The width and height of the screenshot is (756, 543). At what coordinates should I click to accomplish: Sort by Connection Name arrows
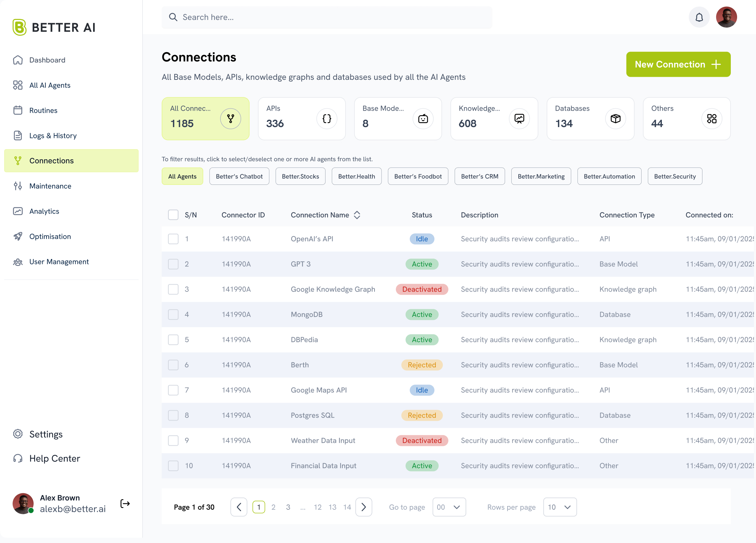[357, 215]
